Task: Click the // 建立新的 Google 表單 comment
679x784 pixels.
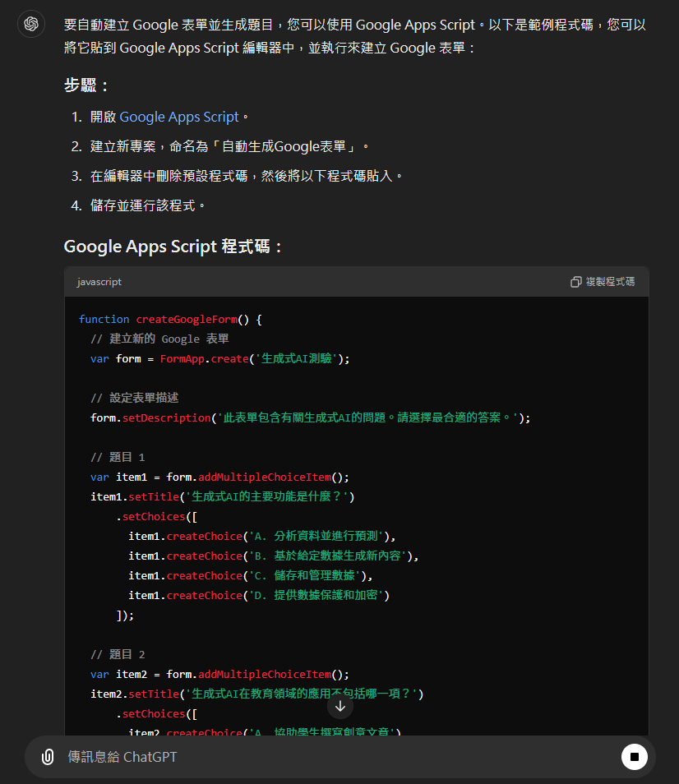Action: coord(159,339)
